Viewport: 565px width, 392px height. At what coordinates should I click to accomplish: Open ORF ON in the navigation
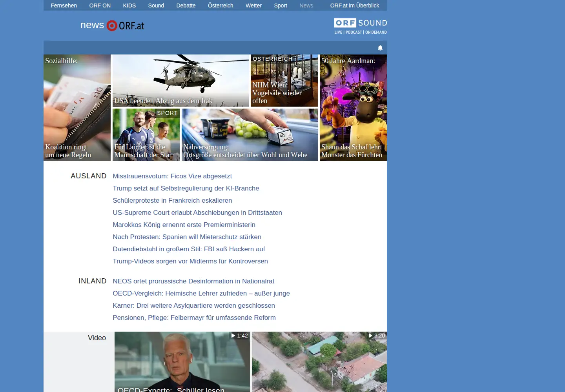pos(100,5)
